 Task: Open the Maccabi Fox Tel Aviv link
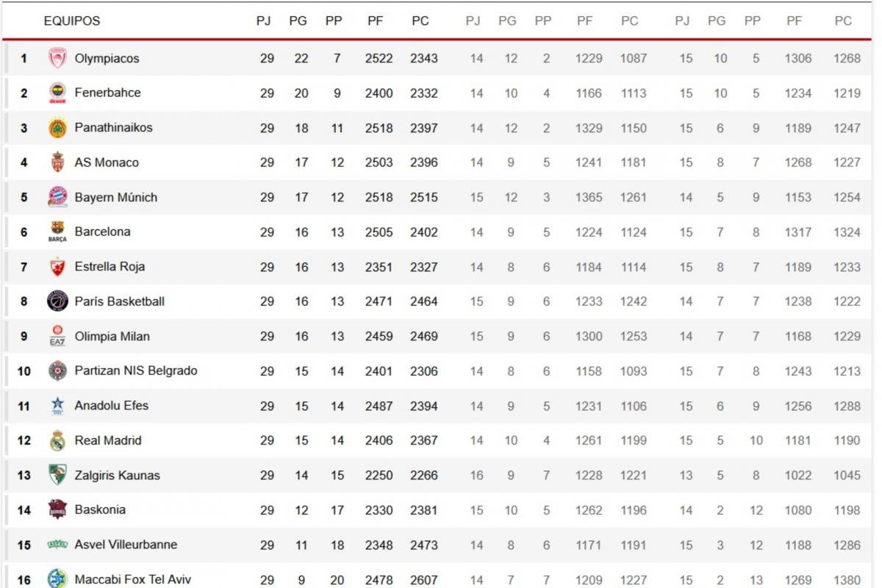pyautogui.click(x=132, y=580)
